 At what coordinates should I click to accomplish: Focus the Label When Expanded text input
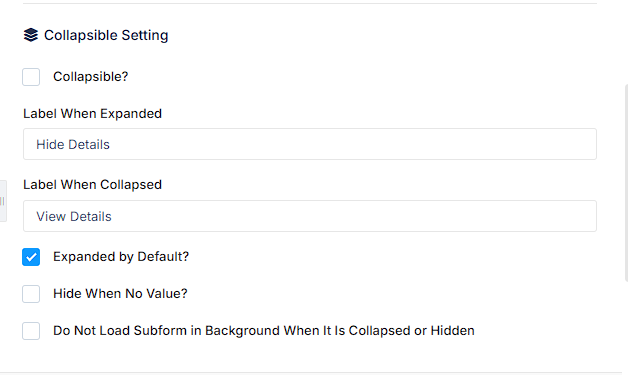310,144
